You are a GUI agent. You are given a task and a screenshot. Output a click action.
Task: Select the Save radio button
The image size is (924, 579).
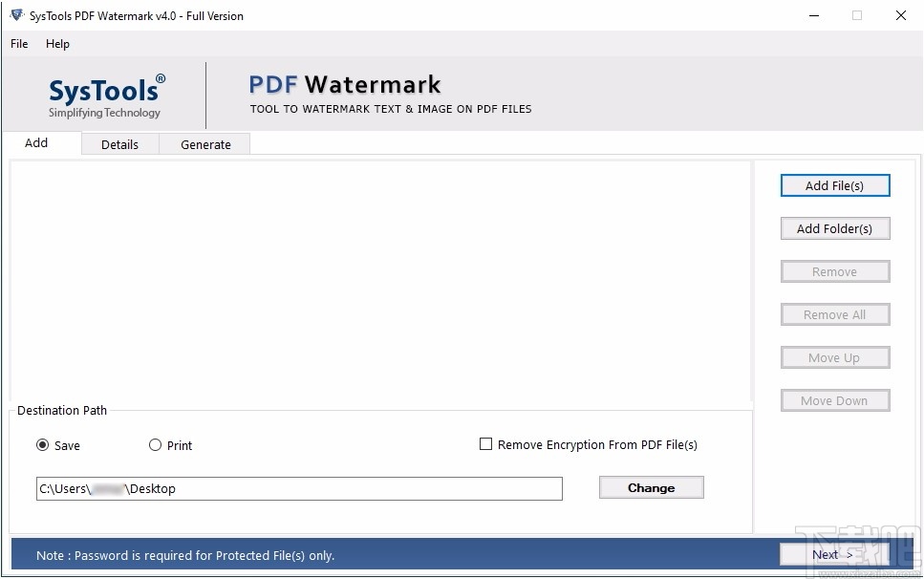[42, 445]
